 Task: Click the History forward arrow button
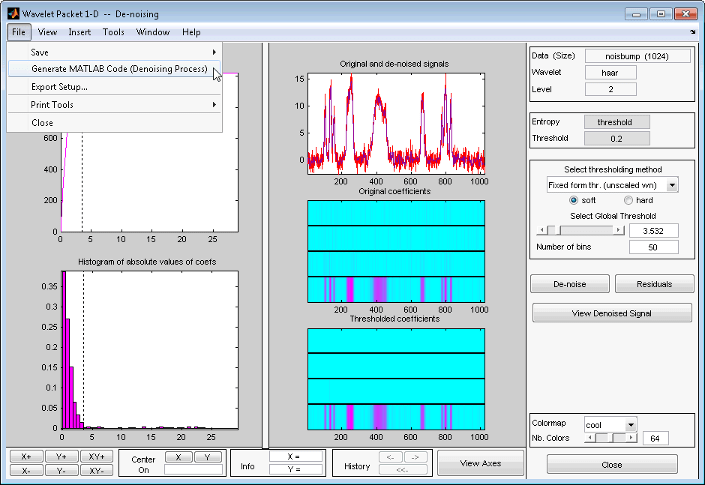(417, 456)
